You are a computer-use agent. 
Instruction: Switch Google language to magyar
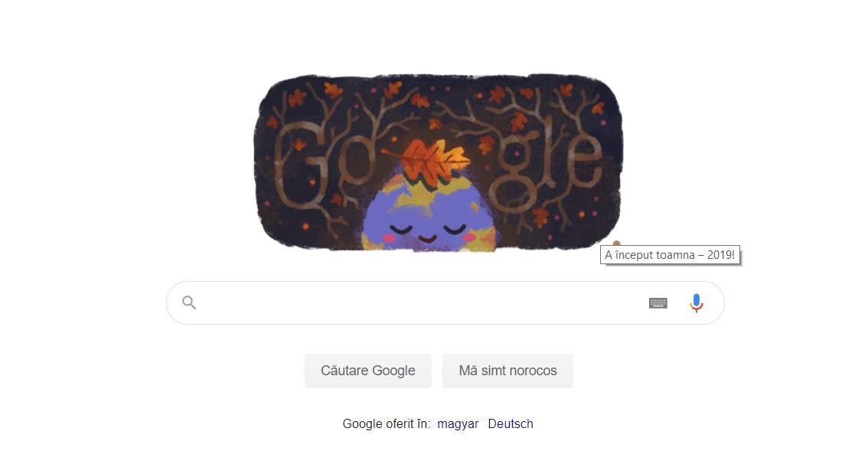458,423
